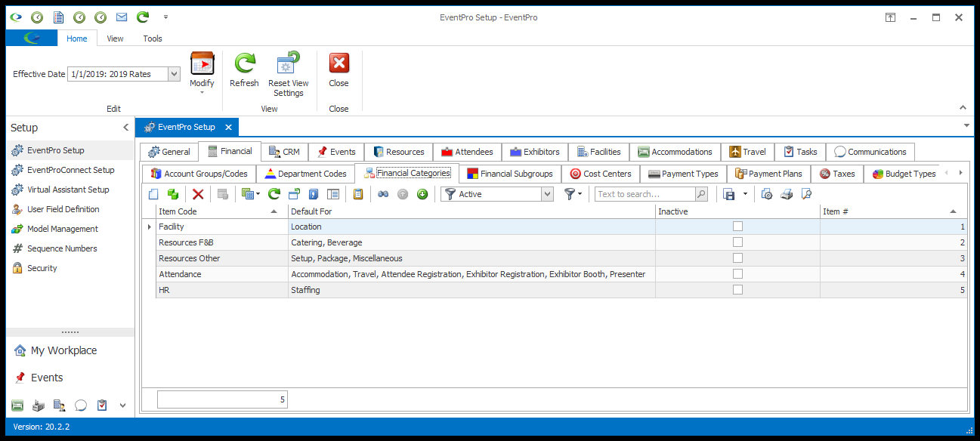The height and width of the screenshot is (441, 980).
Task: Click the chat bubble icon in bottom navigation
Action: [x=81, y=406]
